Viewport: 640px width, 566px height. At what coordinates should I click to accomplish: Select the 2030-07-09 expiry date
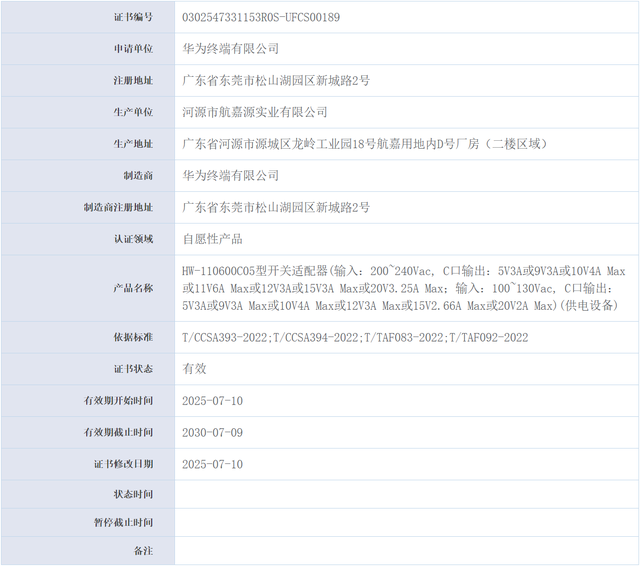click(212, 433)
